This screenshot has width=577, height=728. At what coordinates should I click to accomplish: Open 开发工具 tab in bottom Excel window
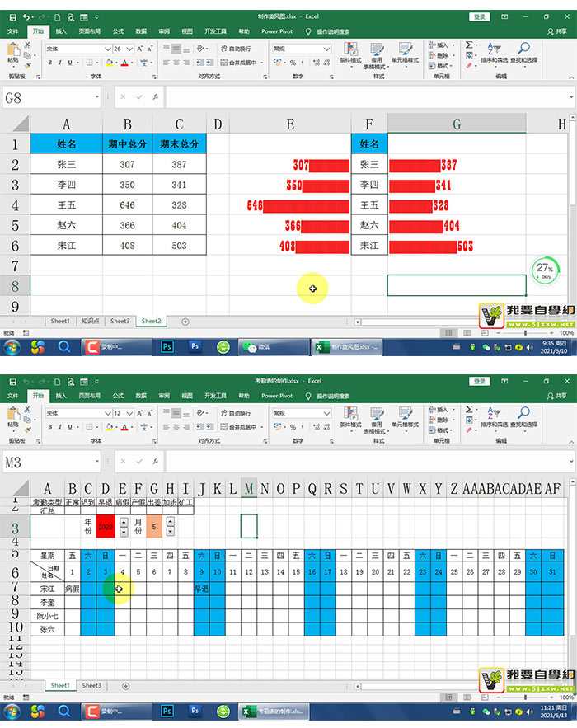coord(215,396)
